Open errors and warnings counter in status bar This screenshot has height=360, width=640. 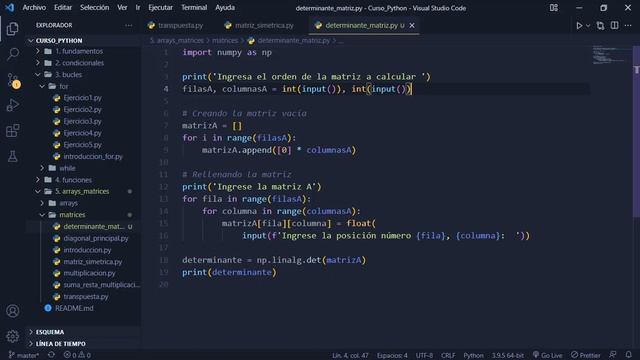pyautogui.click(x=77, y=355)
